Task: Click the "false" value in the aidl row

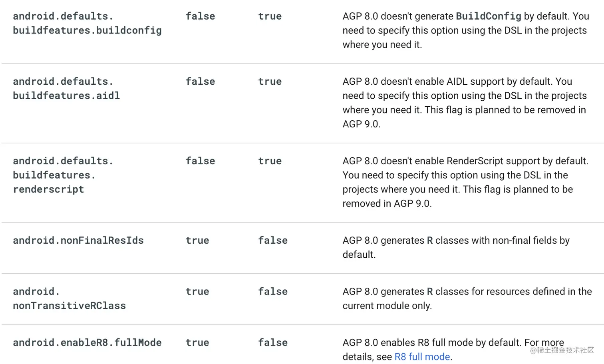Action: click(200, 82)
